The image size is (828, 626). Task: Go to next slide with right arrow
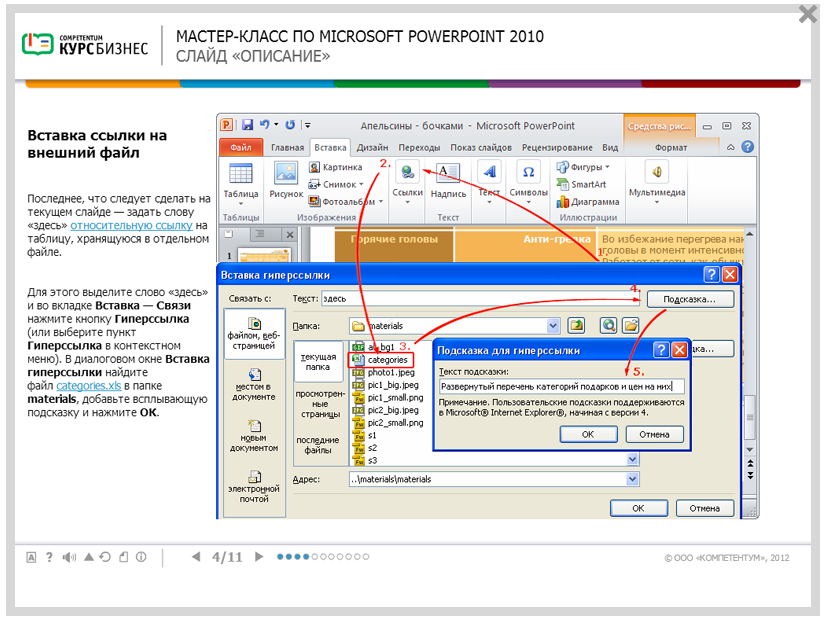[259, 556]
